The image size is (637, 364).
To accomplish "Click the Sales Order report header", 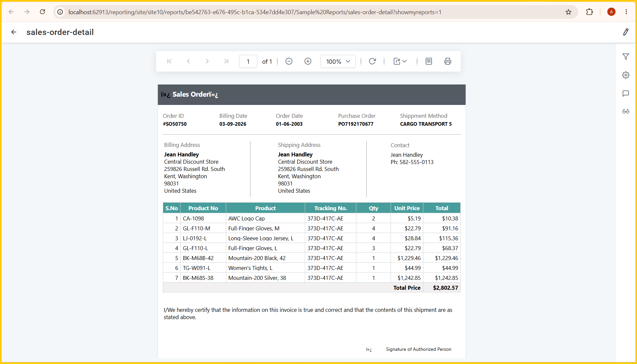I will point(311,95).
